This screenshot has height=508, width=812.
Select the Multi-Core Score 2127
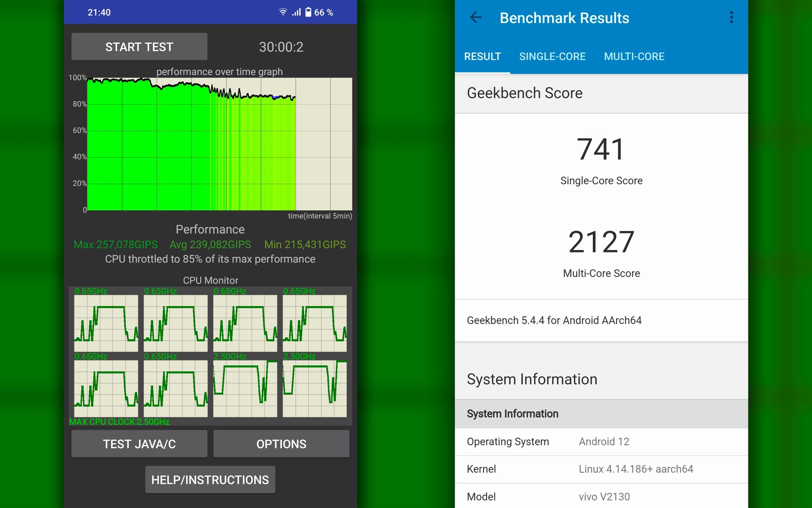click(601, 242)
